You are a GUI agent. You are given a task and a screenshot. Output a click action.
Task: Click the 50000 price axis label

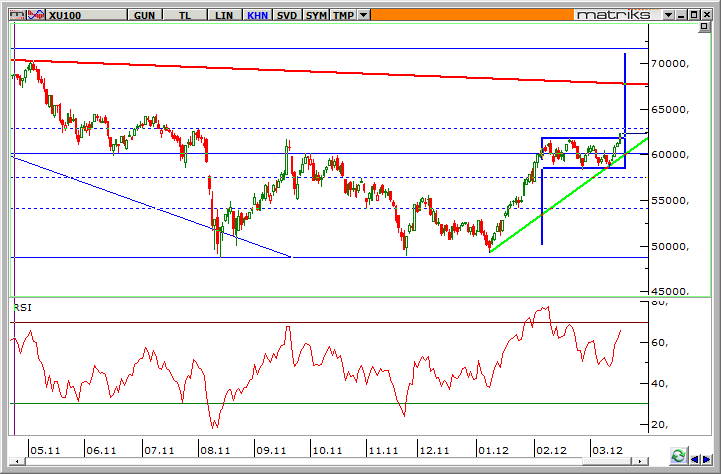click(670, 246)
